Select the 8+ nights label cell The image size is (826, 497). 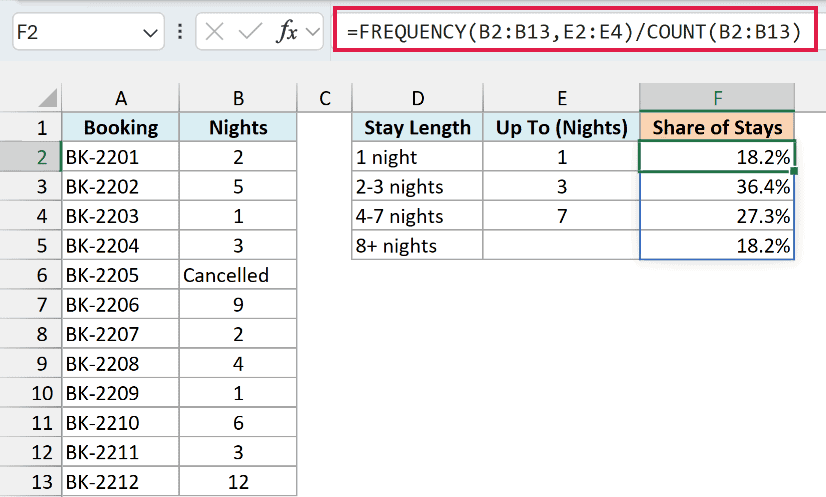click(x=417, y=246)
